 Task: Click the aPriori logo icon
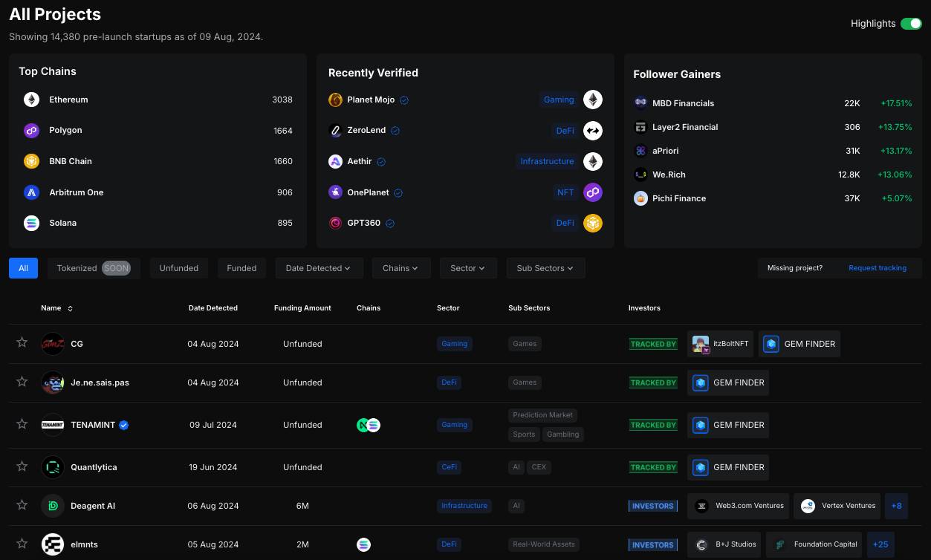[x=640, y=151]
